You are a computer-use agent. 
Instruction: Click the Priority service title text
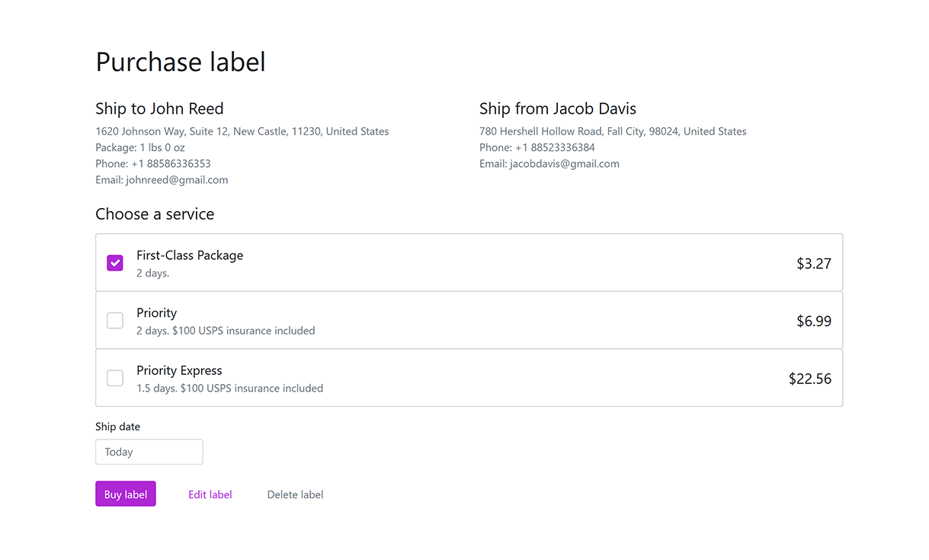pos(157,313)
